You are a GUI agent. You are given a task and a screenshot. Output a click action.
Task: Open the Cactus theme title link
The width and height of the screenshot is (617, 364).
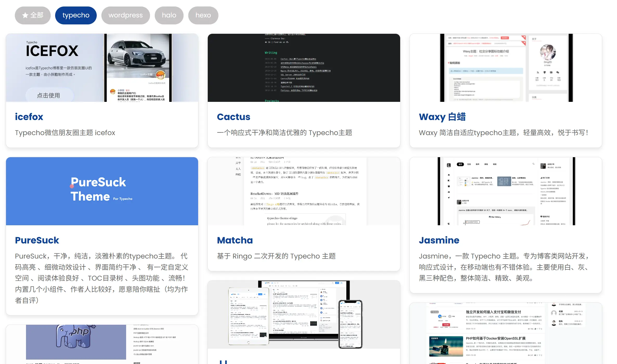(x=233, y=117)
